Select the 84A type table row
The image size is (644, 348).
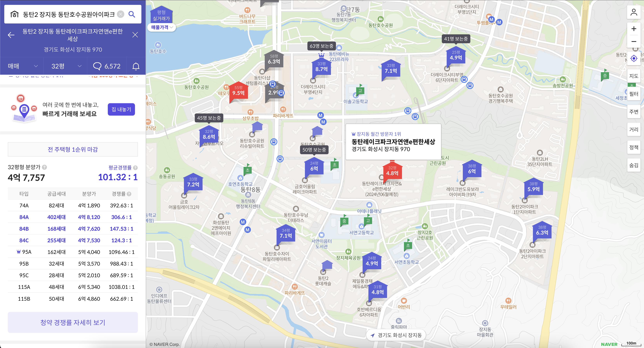tap(72, 217)
